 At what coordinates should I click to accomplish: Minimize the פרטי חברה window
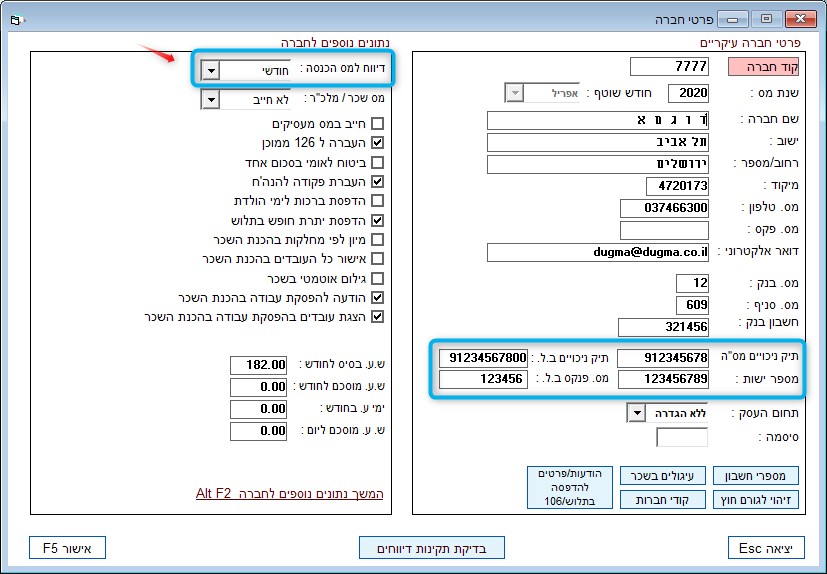732,20
